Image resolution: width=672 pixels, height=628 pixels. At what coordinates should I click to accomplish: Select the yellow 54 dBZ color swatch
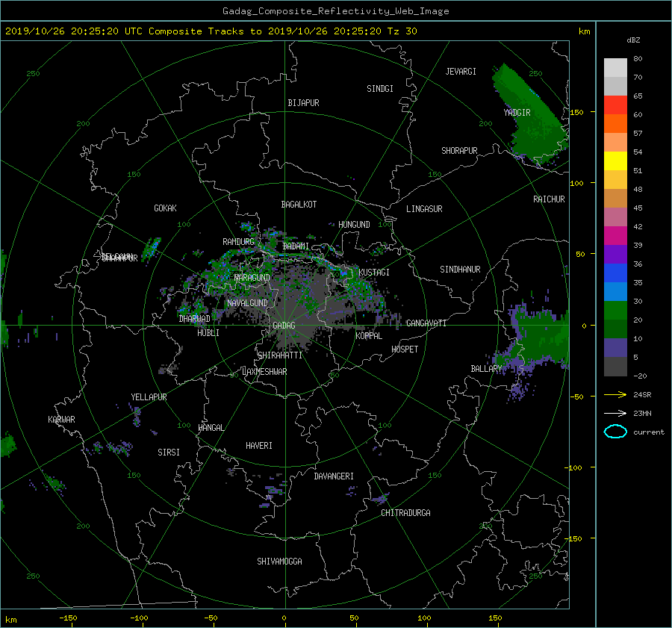(615, 161)
